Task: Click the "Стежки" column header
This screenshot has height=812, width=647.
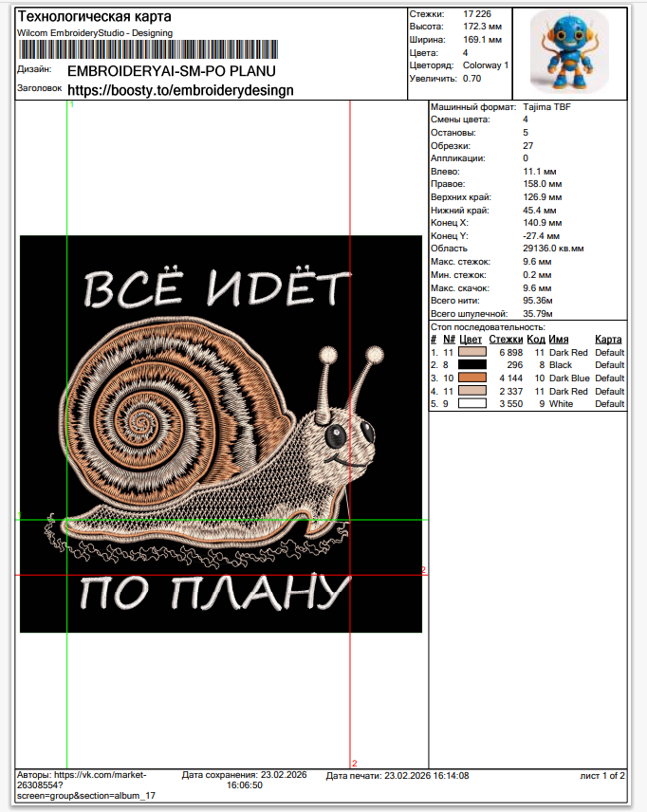Action: [x=507, y=339]
